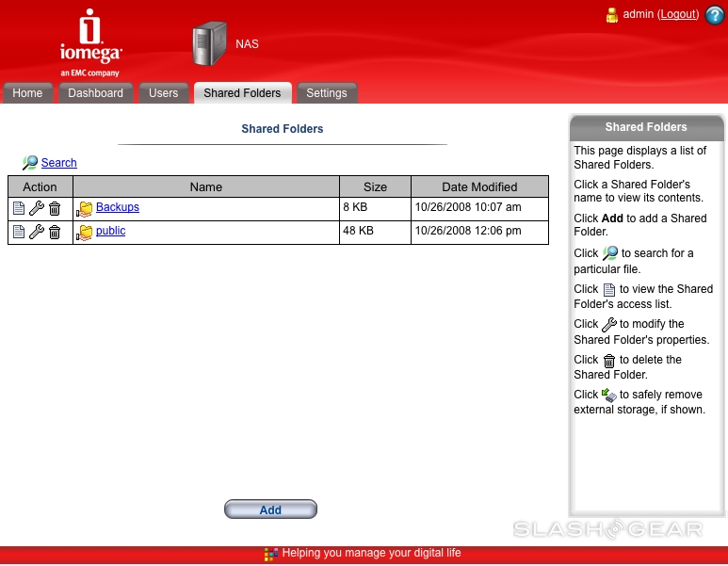Click the Search text link

coord(58,163)
